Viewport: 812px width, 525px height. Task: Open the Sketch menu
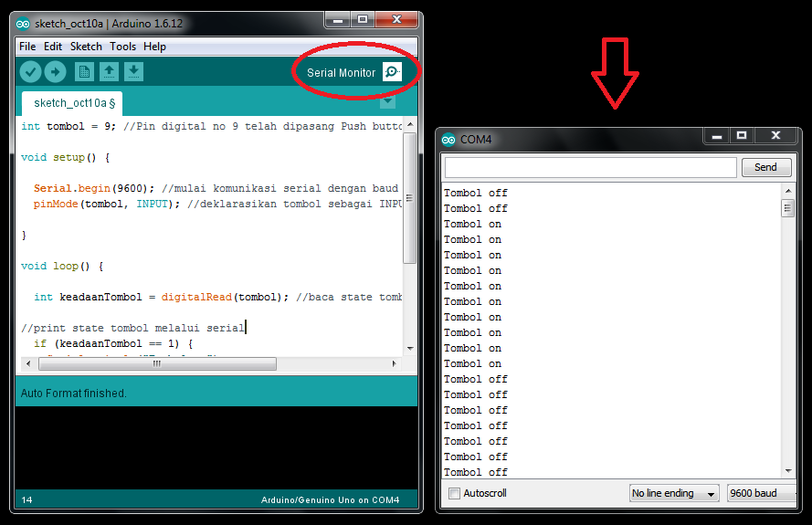pos(86,47)
